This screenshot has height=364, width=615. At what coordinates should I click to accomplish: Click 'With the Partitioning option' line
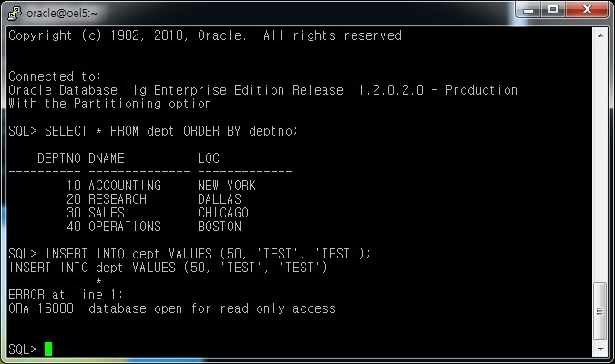tap(110, 104)
